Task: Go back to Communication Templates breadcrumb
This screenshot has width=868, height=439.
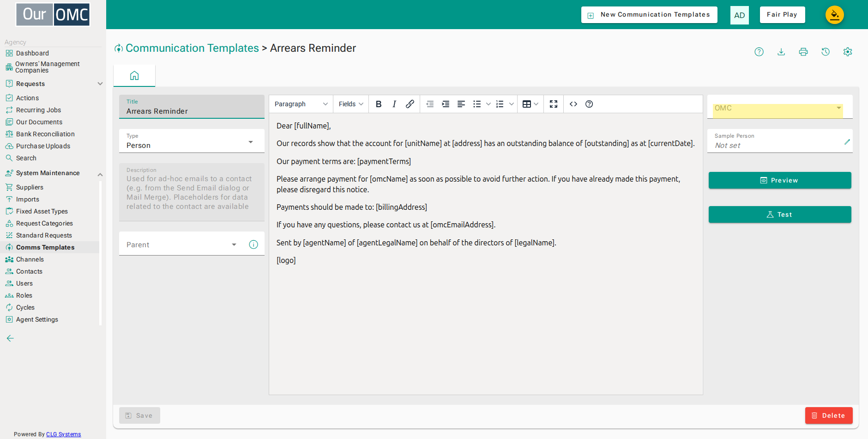Action: (192, 48)
